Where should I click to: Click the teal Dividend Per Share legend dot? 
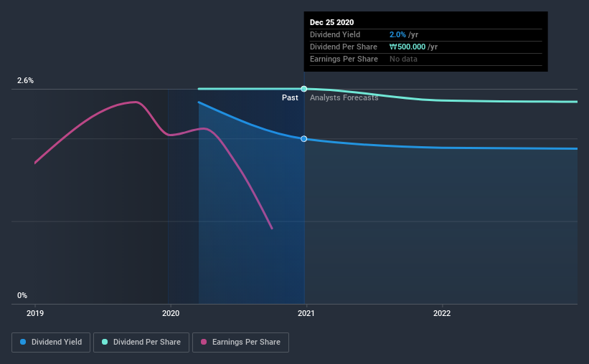click(105, 342)
